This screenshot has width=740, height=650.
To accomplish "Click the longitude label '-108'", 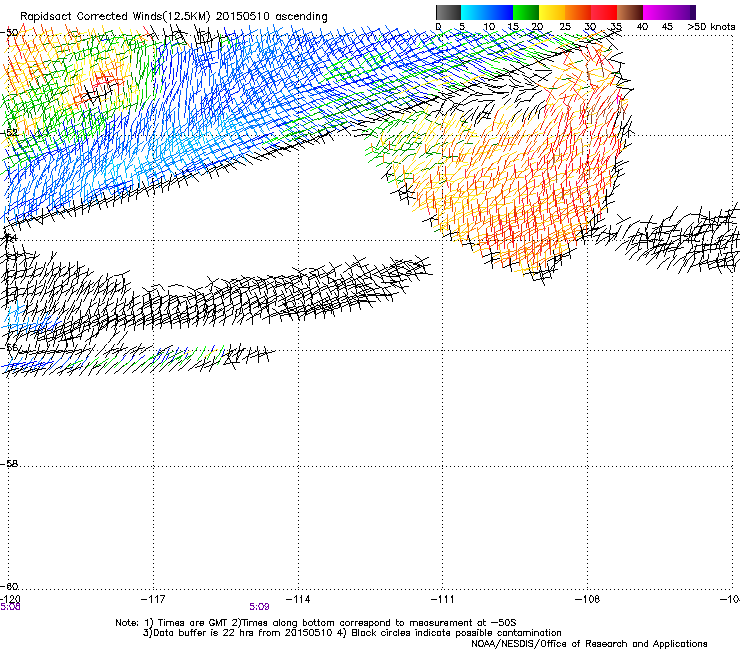I will [x=588, y=599].
